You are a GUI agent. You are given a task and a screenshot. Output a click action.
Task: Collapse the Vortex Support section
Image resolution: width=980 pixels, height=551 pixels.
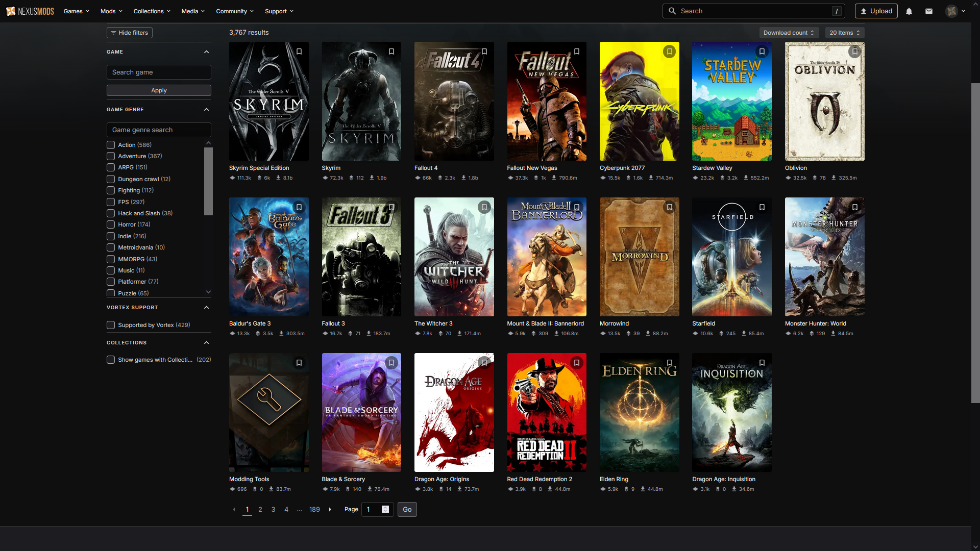[206, 308]
